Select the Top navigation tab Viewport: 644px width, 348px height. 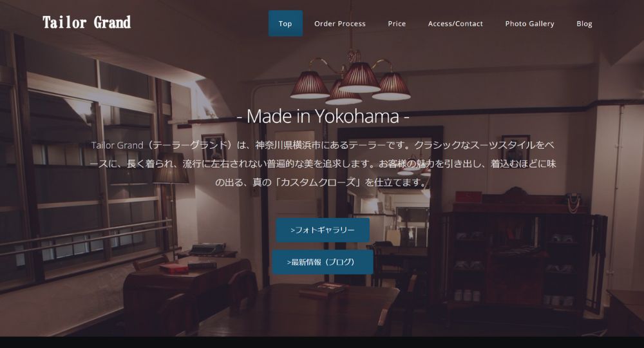coord(285,23)
